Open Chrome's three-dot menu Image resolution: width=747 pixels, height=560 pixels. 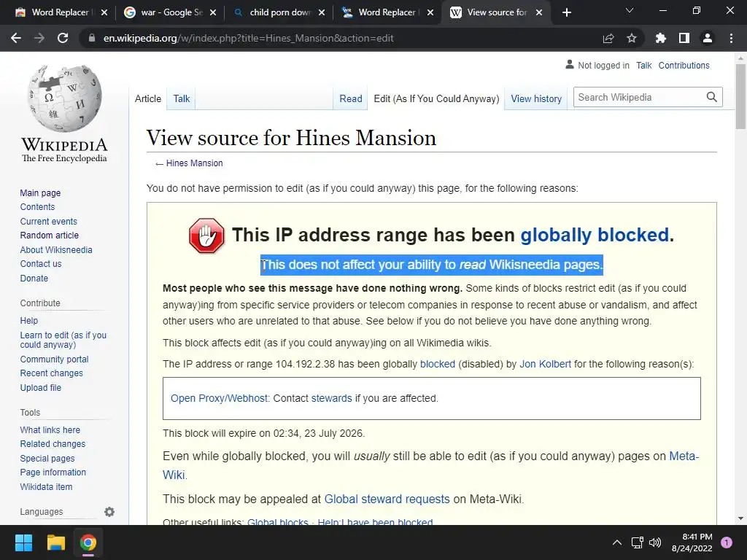click(x=731, y=38)
